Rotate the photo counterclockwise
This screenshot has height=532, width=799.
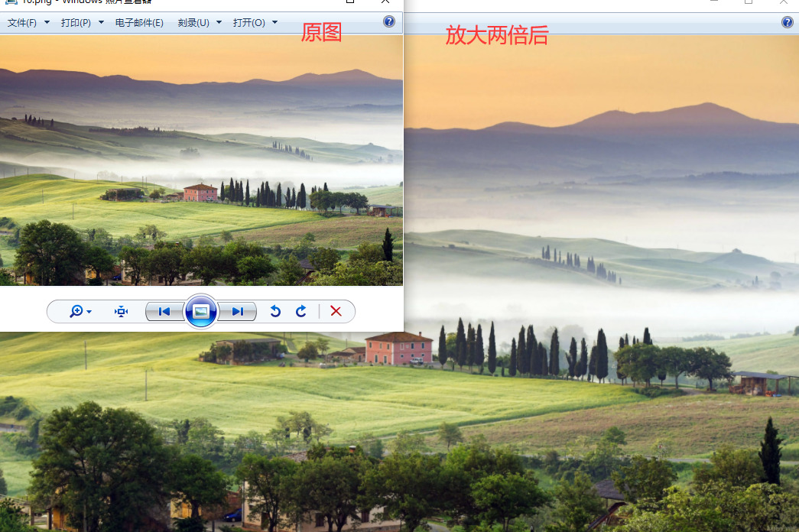[275, 311]
